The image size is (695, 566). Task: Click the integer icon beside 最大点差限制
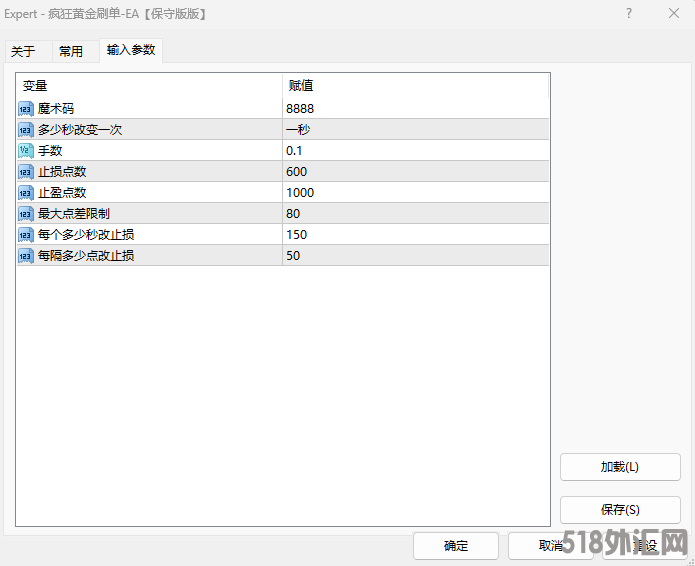click(x=26, y=214)
